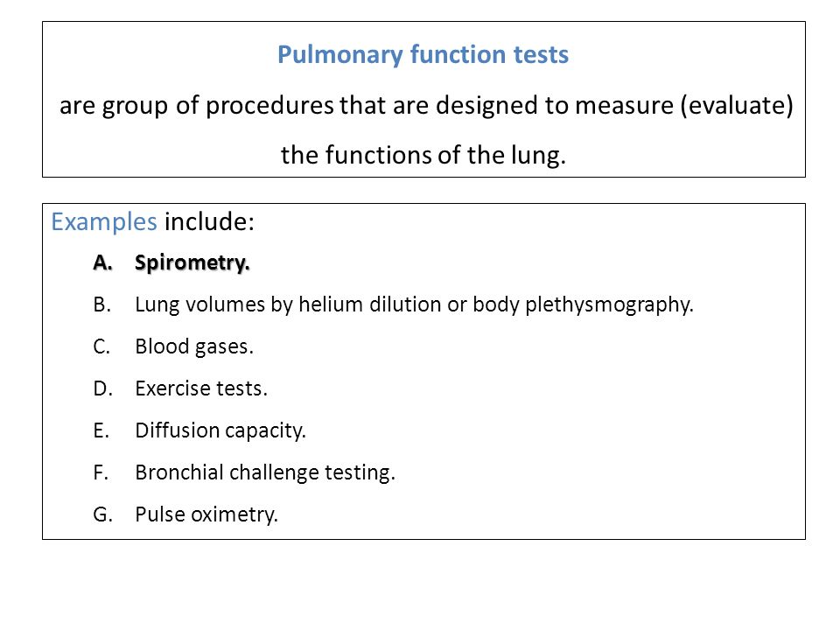Click the Exercise tests item
The width and height of the screenshot is (840, 630).
[x=201, y=388]
